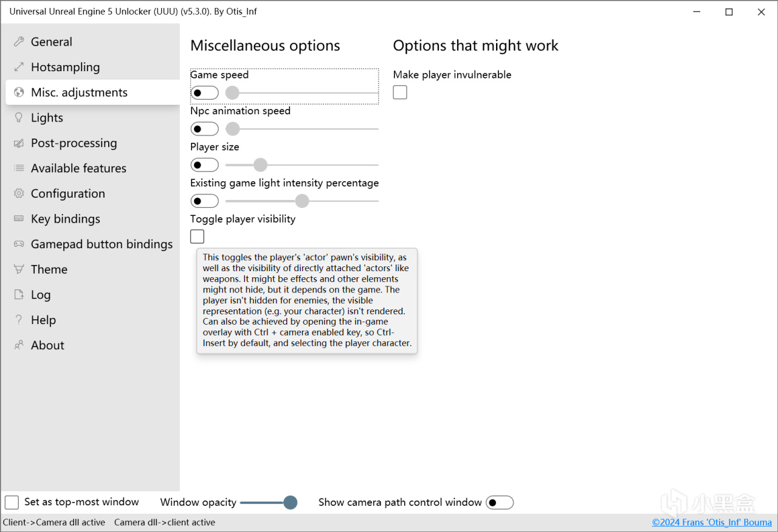
Task: Click the Existing game light intensity percentage label
Action: (284, 183)
